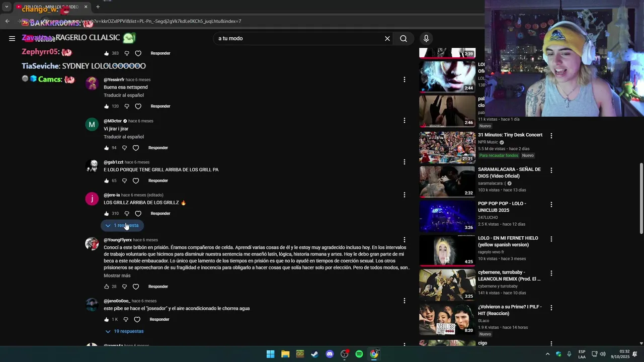Heart the comment by @gab1zzt

[136, 180]
